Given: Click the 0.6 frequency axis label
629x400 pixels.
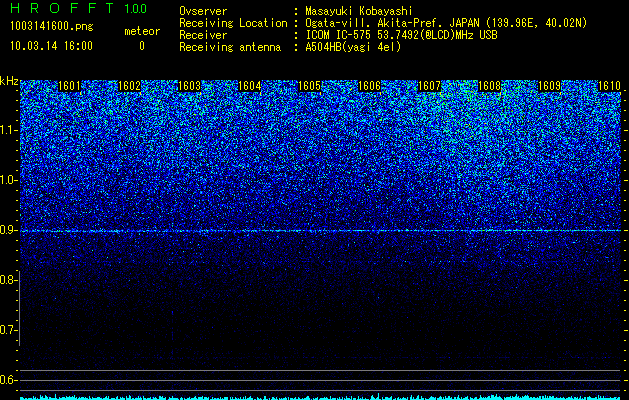Looking at the screenshot, I should 8,380.
